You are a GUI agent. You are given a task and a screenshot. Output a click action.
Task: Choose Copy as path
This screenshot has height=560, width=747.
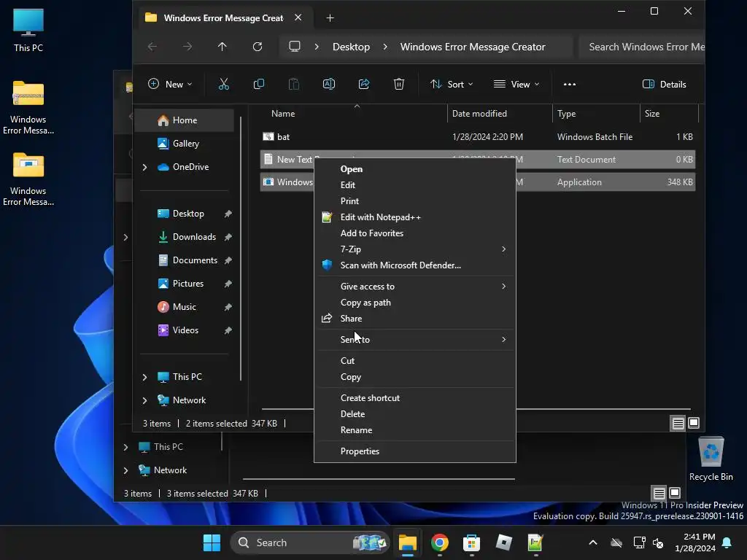pyautogui.click(x=414, y=303)
